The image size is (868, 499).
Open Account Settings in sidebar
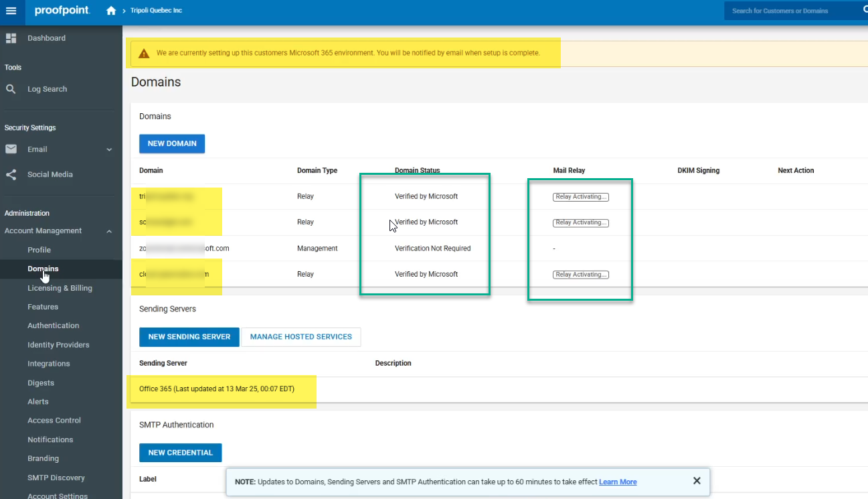point(58,496)
